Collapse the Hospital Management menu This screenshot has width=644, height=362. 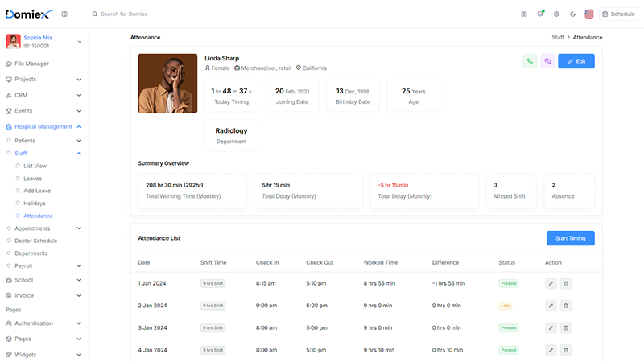click(x=43, y=127)
